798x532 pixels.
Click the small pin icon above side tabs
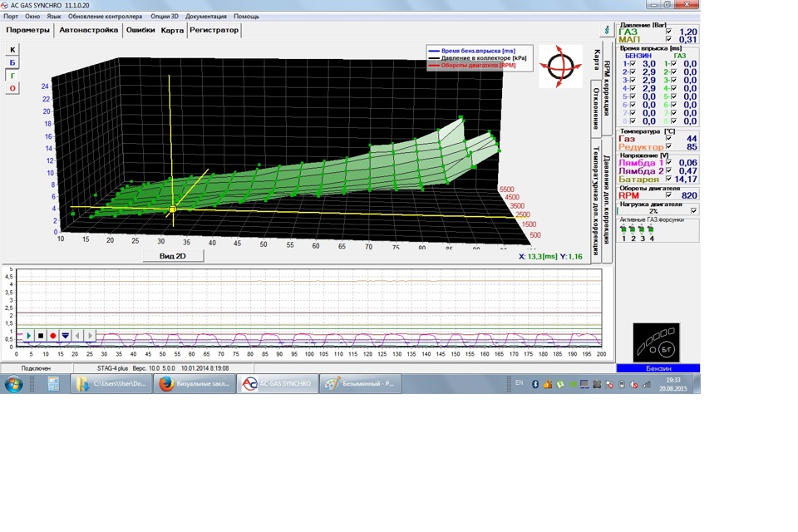[607, 30]
